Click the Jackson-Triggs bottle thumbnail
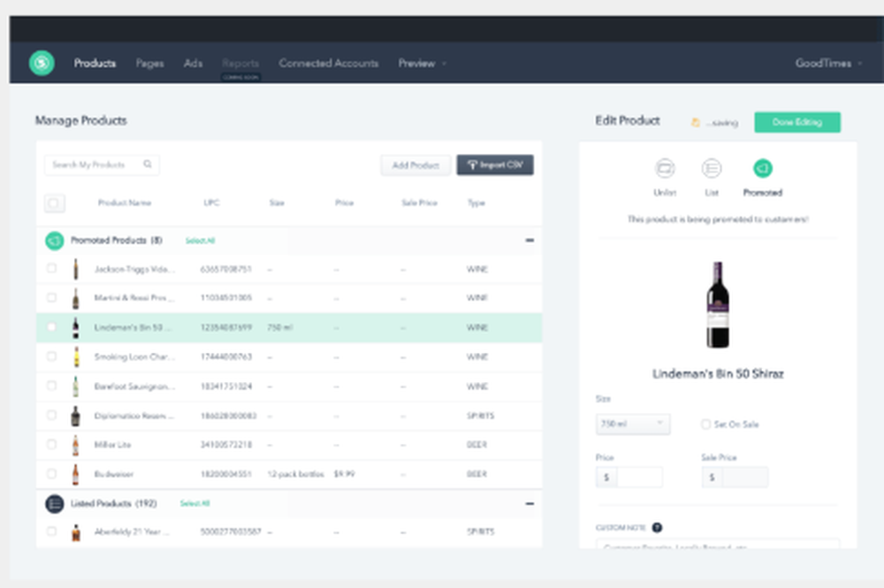 [x=75, y=269]
